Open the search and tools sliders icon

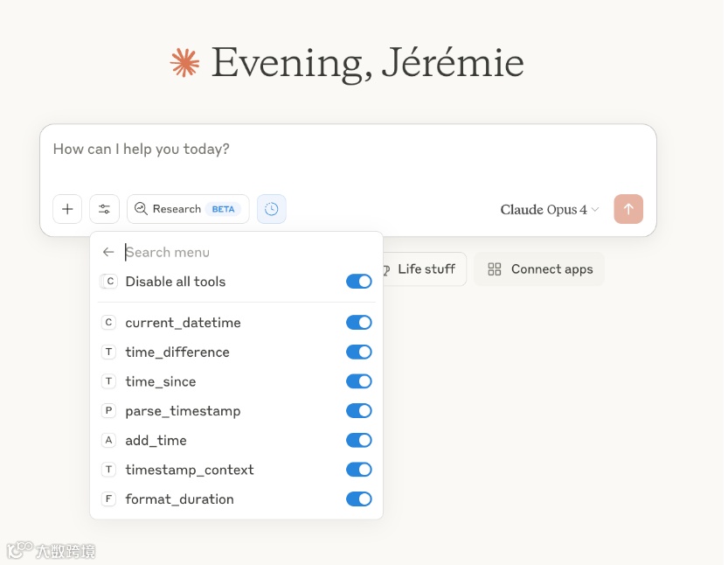(105, 209)
